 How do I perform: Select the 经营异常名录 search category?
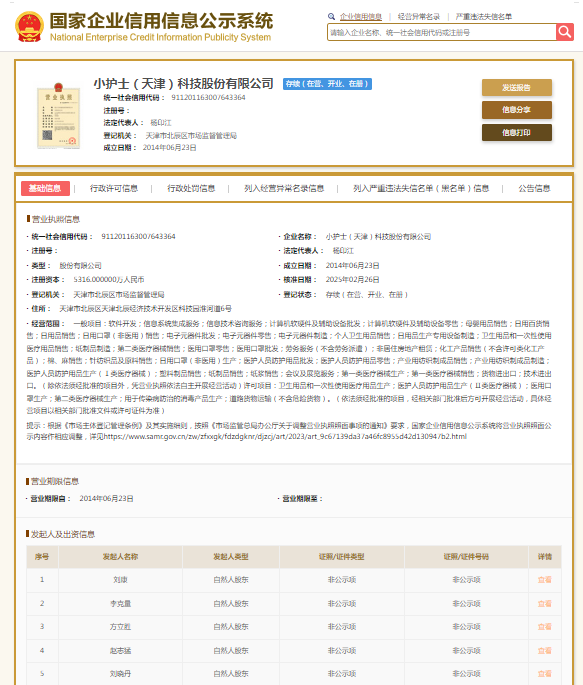point(418,17)
